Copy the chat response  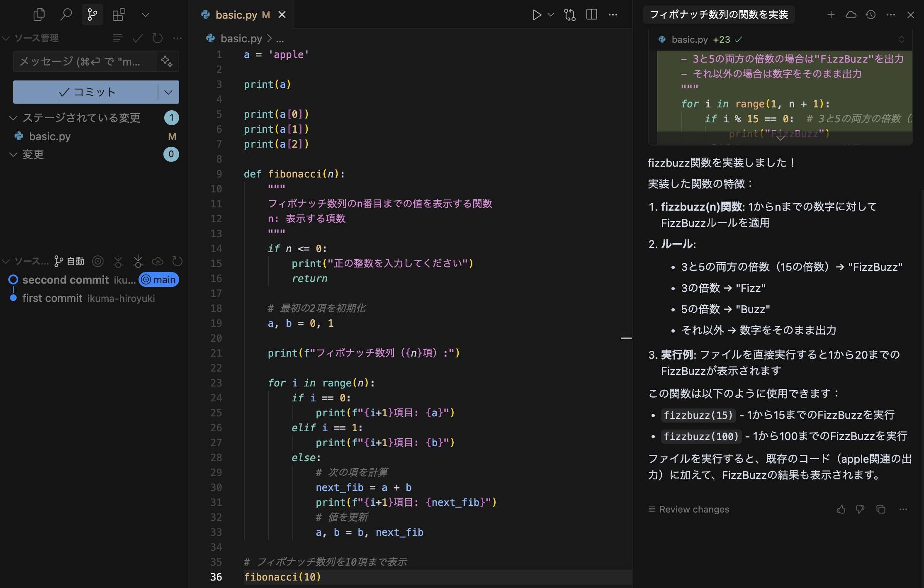[881, 509]
